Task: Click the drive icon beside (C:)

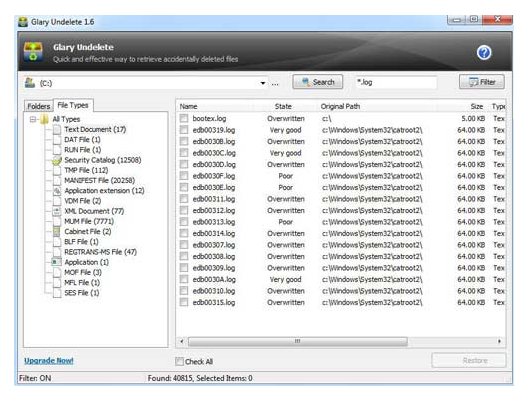Action: (x=30, y=83)
